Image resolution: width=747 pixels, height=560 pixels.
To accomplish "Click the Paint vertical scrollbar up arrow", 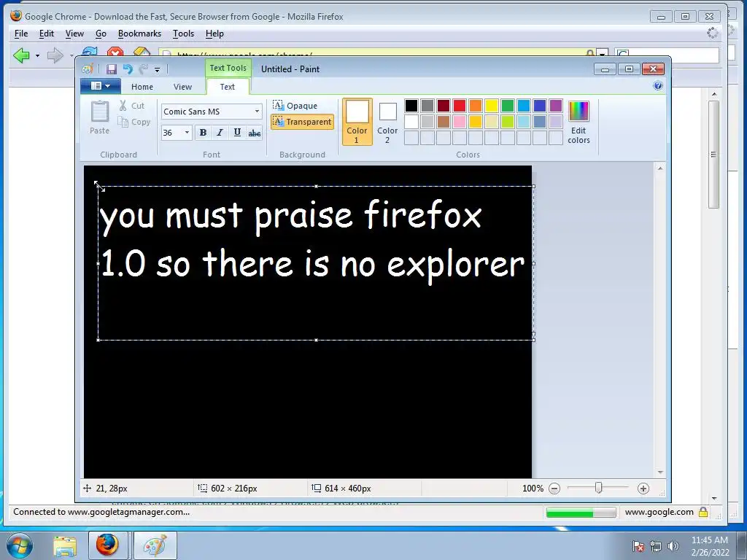I will (x=660, y=168).
